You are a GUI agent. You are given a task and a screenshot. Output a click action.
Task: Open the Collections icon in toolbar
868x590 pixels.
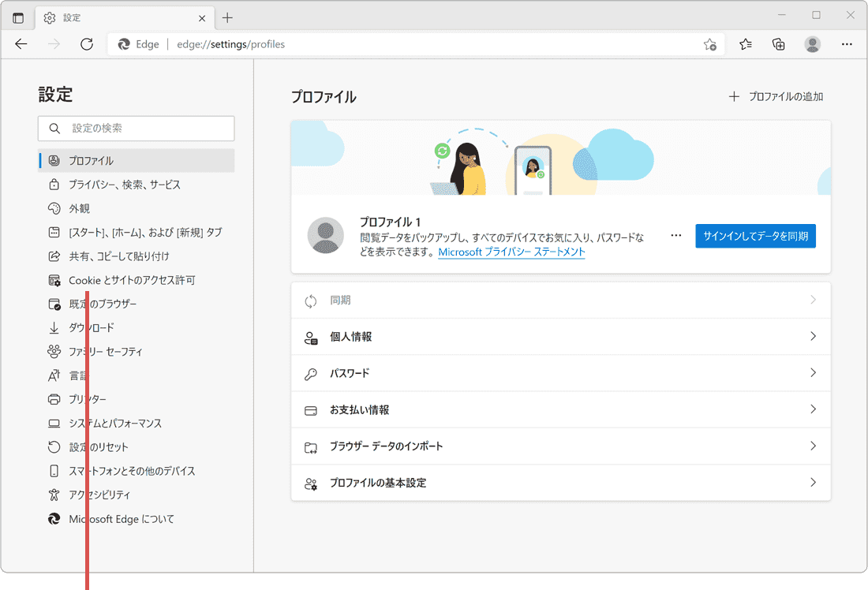[779, 44]
